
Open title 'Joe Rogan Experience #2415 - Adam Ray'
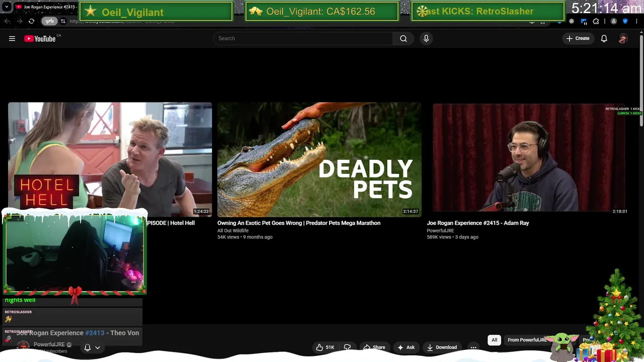[x=478, y=223]
